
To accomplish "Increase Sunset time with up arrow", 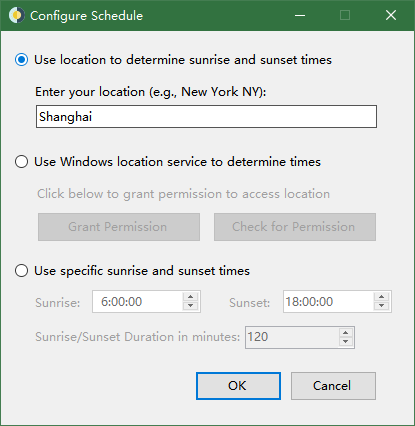I will pyautogui.click(x=382, y=297).
